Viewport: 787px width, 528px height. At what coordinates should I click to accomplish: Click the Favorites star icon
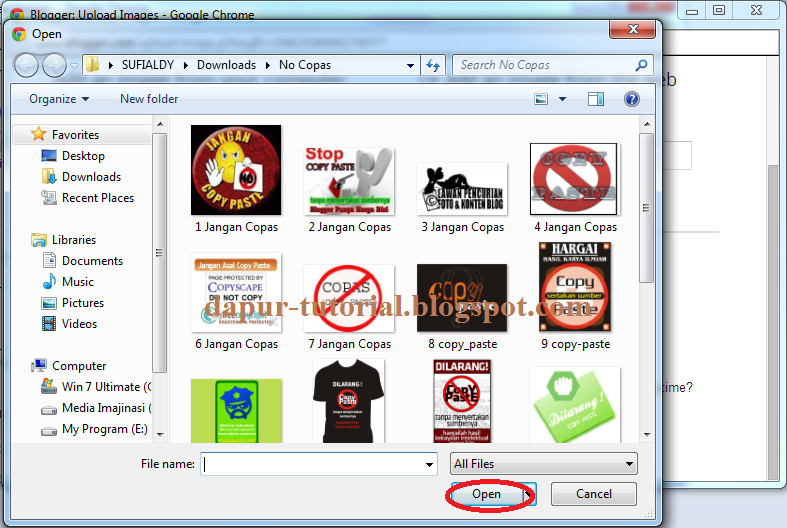(39, 134)
